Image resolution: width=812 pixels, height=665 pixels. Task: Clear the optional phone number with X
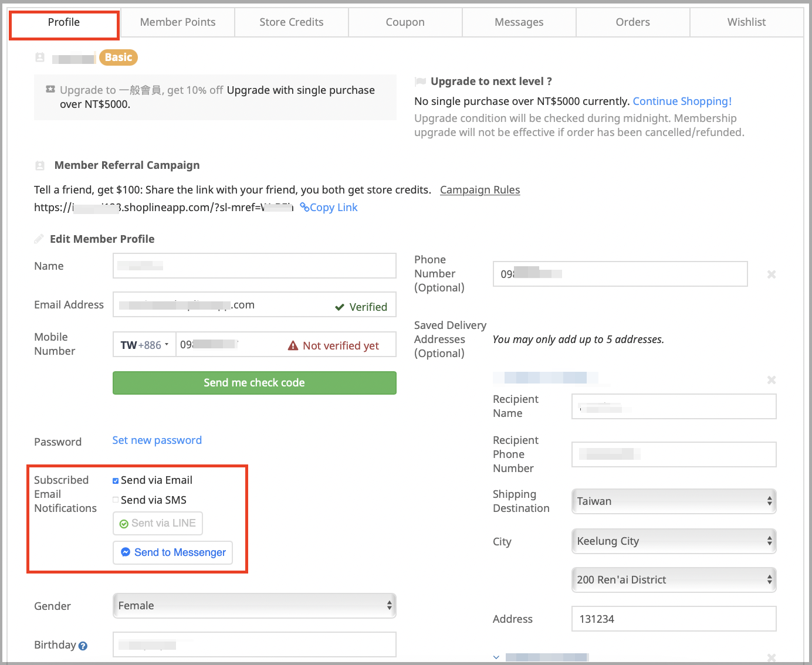pyautogui.click(x=772, y=274)
